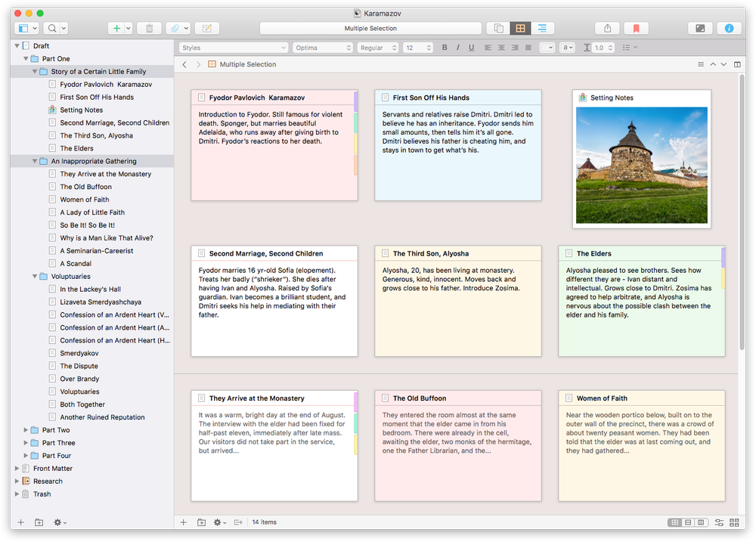Select The Old Buffoon in binder

(x=86, y=187)
